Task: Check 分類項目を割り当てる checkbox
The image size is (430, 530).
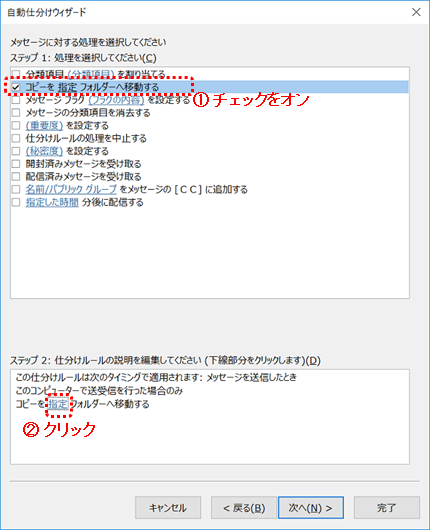Action: 16,74
